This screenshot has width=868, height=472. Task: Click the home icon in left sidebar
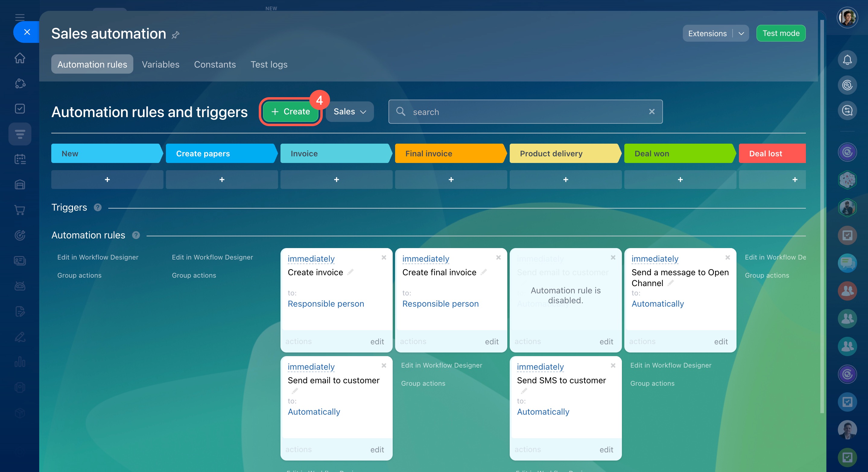[x=20, y=58]
